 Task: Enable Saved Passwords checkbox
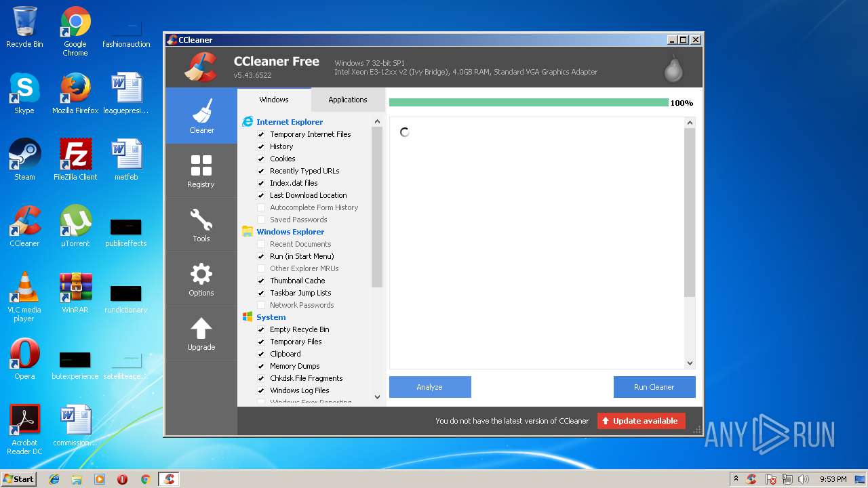(x=261, y=220)
